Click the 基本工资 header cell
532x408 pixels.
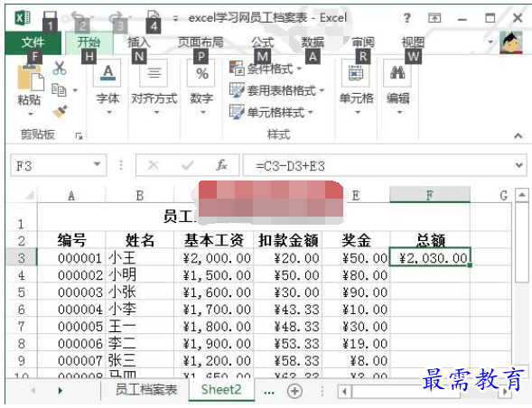click(214, 240)
